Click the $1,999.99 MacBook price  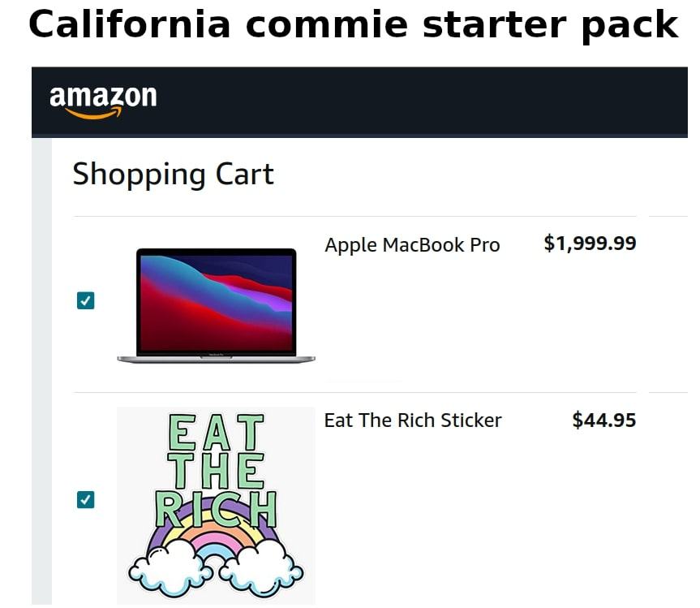(x=590, y=244)
